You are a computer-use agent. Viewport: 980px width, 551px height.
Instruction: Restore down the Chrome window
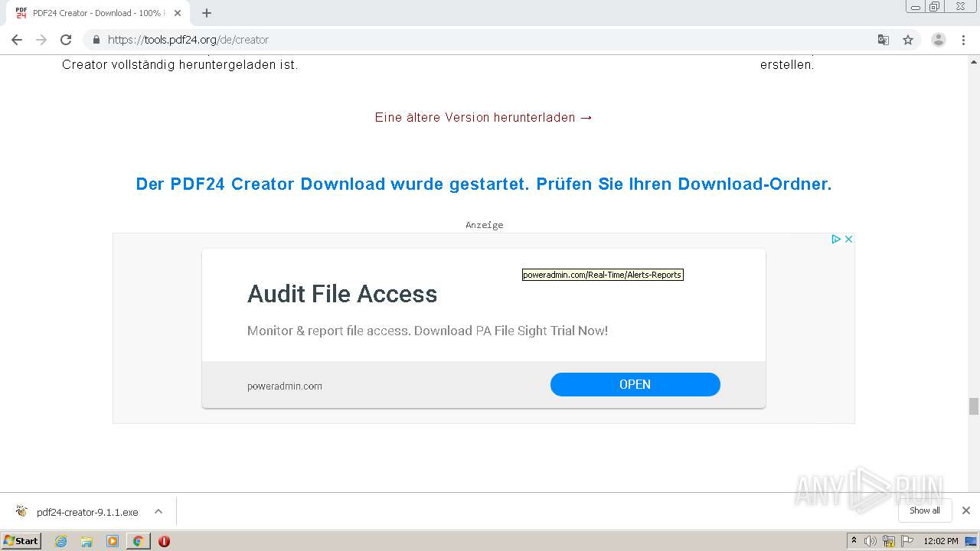click(x=935, y=7)
